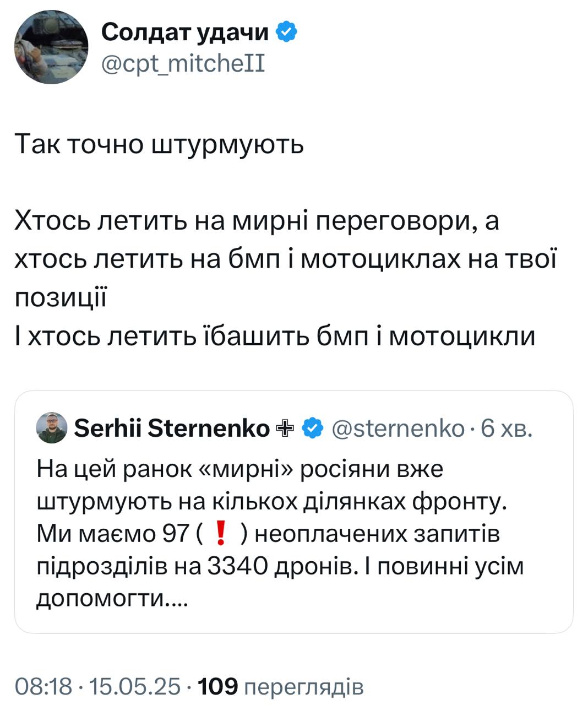Click the Солдат удачи display name
The width and height of the screenshot is (588, 705).
(184, 33)
